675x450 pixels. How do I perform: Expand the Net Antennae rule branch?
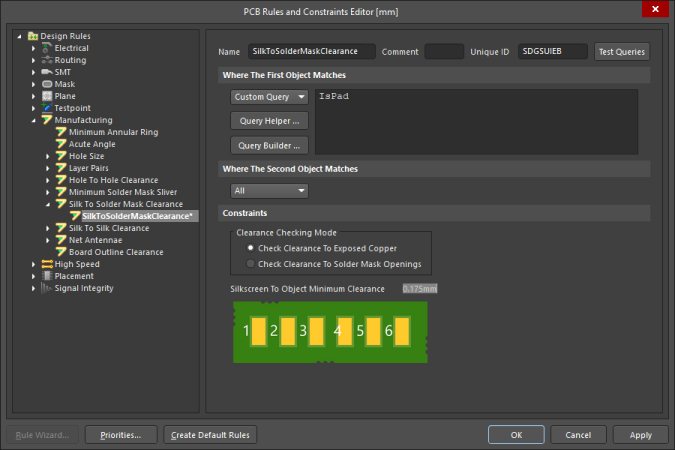pyautogui.click(x=48, y=240)
